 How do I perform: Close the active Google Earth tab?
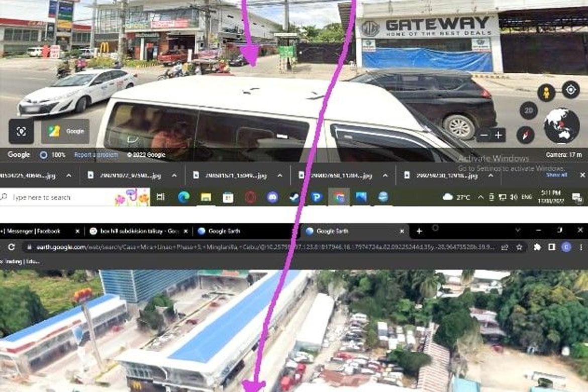click(x=402, y=231)
